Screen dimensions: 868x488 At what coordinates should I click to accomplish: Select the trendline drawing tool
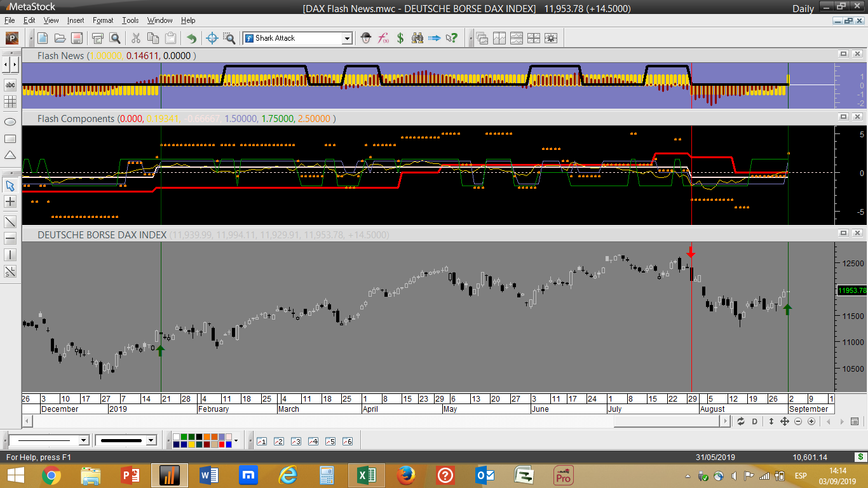tap(10, 222)
